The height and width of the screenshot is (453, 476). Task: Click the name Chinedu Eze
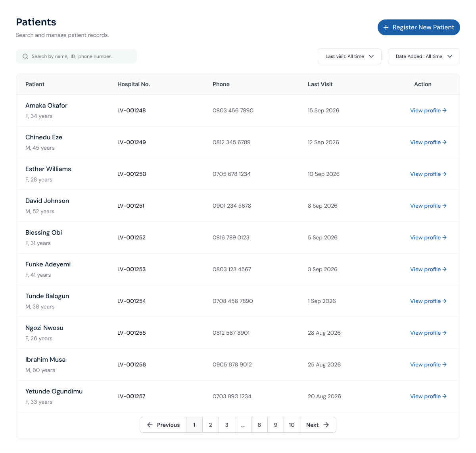tap(44, 137)
